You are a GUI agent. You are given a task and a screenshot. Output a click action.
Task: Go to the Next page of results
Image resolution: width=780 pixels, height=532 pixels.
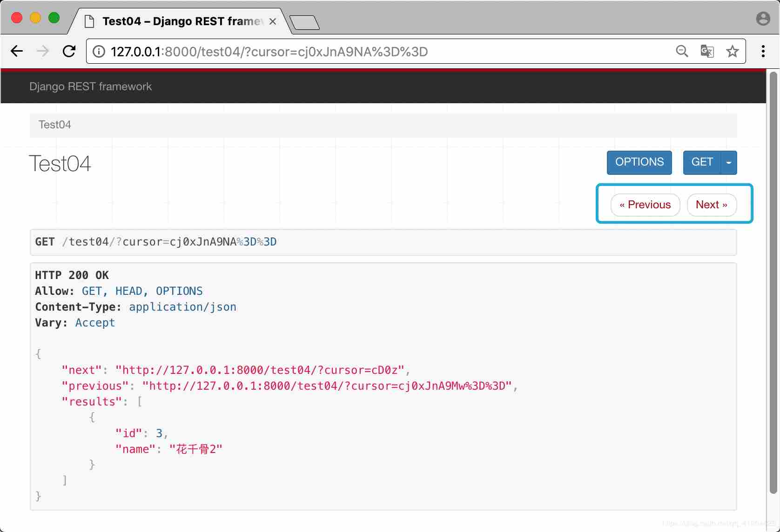pos(712,205)
